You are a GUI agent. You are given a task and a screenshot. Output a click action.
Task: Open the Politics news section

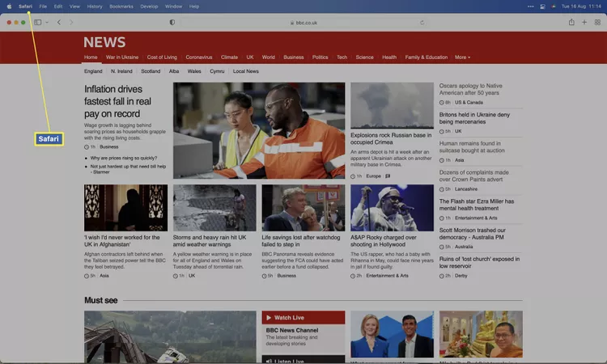(x=320, y=57)
